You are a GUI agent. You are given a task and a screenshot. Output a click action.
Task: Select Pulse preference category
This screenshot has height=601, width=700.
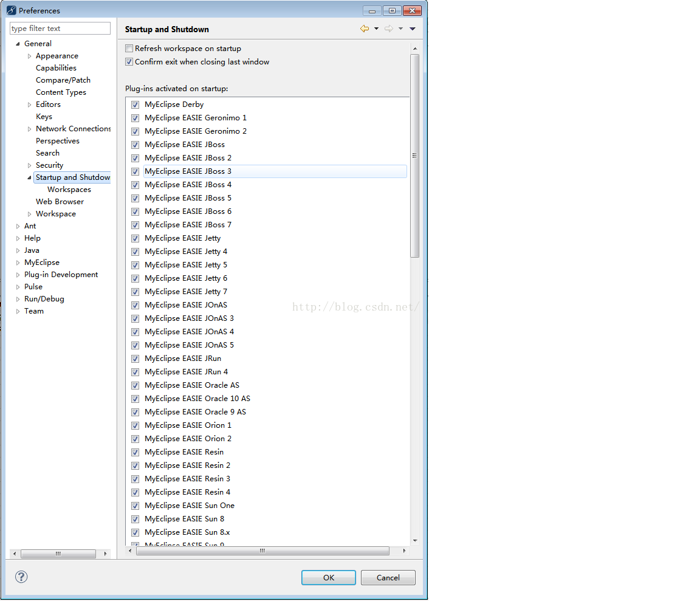(33, 287)
